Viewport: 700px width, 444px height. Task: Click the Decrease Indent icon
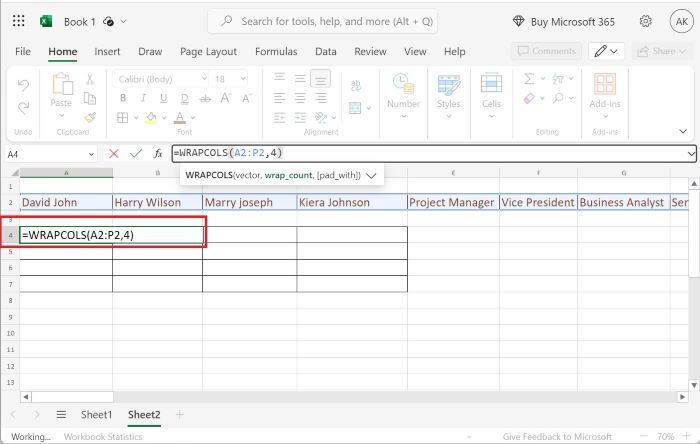(x=279, y=117)
